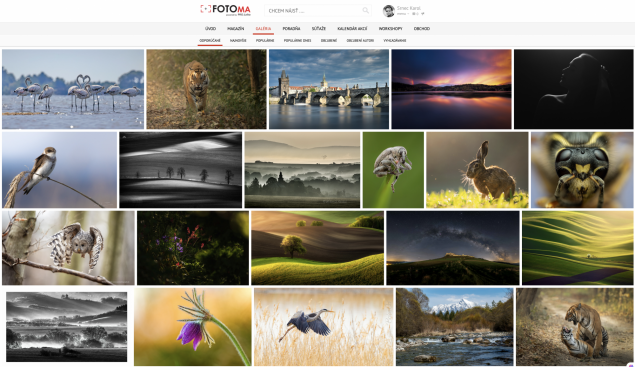Open the WORKSHOPY menu item

coord(390,29)
